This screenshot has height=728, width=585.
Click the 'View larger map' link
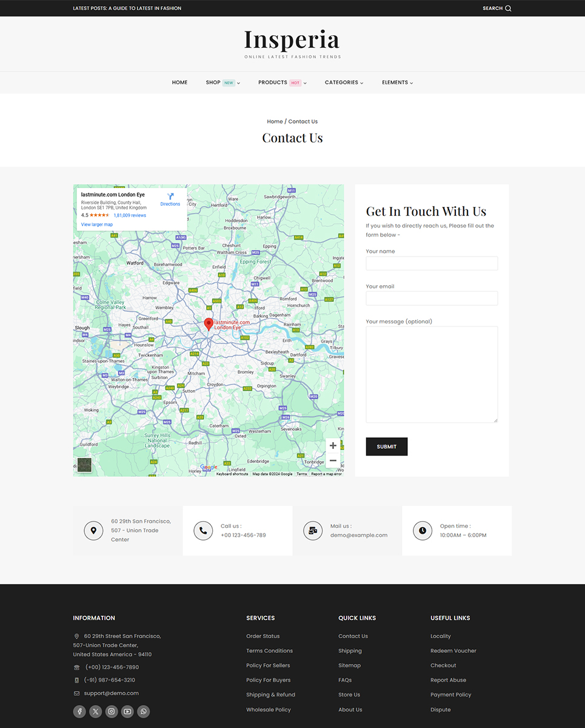pyautogui.click(x=96, y=224)
